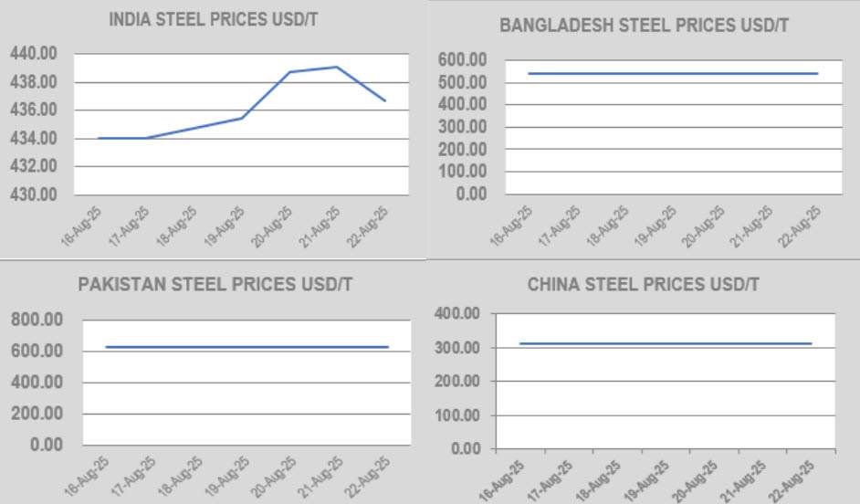Click the 200.00 axis label on Pakistan chart
This screenshot has width=860, height=504.
[x=37, y=414]
